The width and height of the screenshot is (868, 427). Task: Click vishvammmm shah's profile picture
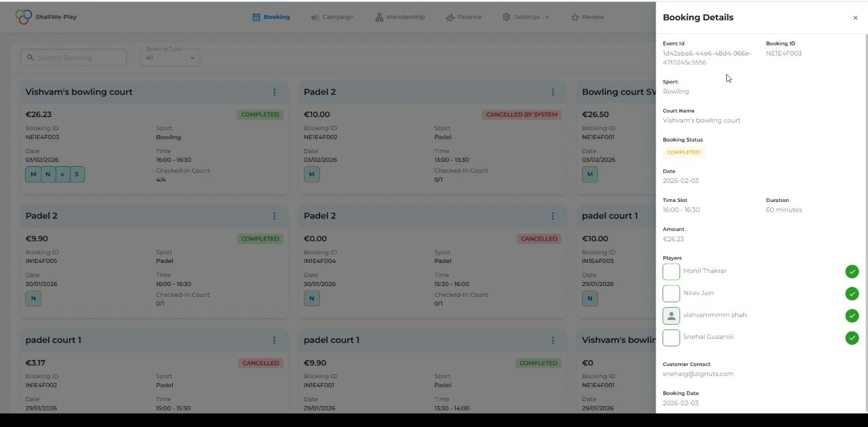(x=671, y=316)
